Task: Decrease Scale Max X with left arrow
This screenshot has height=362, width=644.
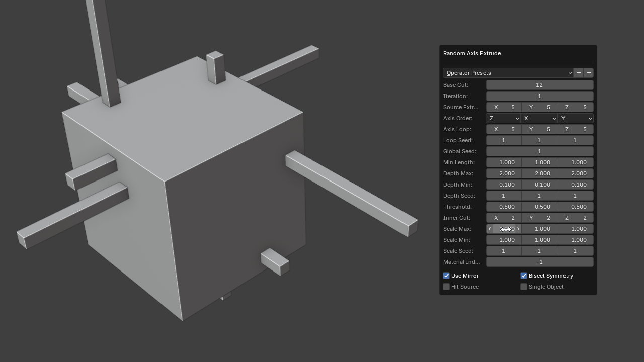Action: [x=490, y=229]
